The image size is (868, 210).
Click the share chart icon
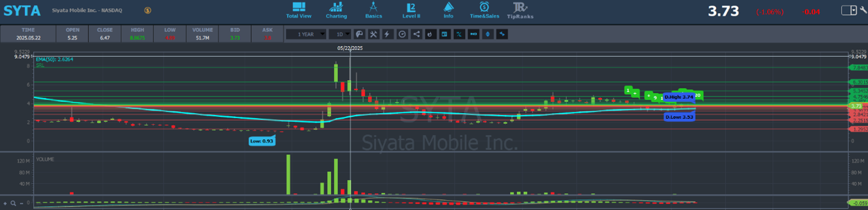click(x=416, y=34)
